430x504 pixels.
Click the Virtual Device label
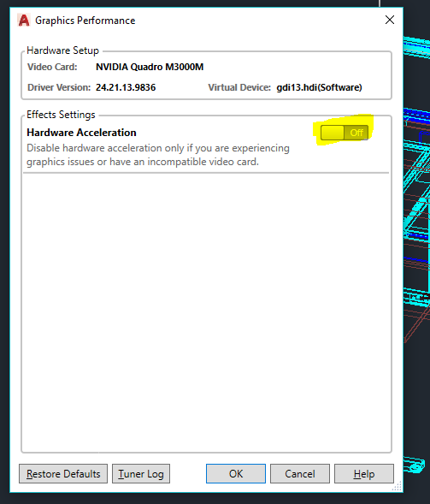pos(239,87)
